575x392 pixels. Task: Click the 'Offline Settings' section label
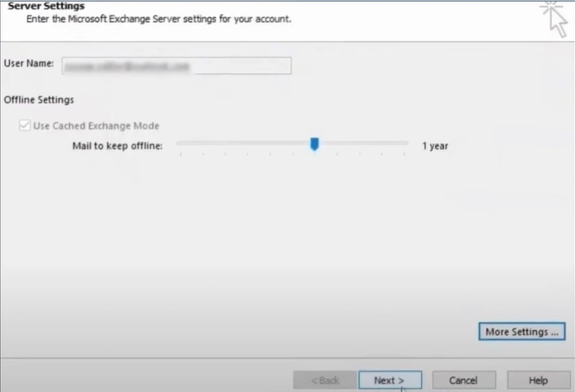click(x=39, y=100)
